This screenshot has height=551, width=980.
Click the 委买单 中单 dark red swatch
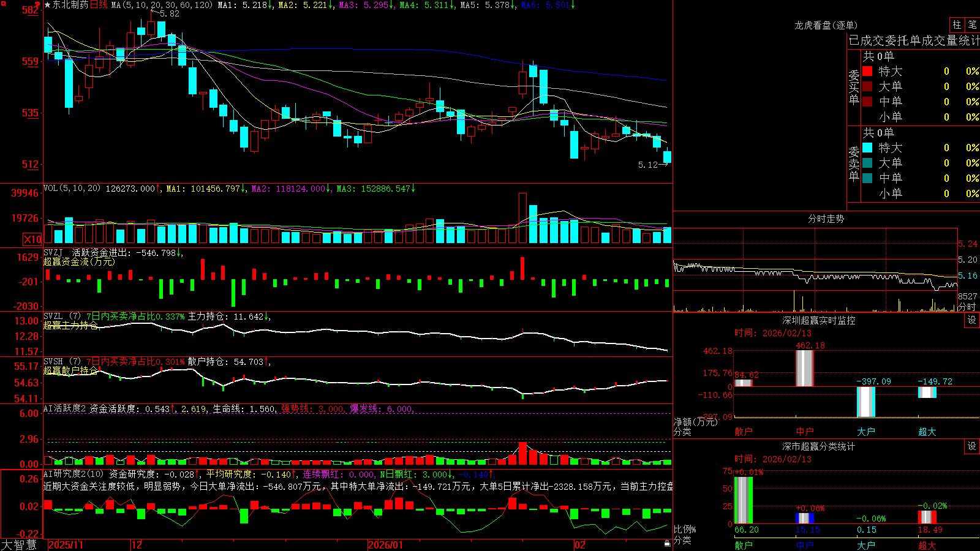pyautogui.click(x=867, y=101)
